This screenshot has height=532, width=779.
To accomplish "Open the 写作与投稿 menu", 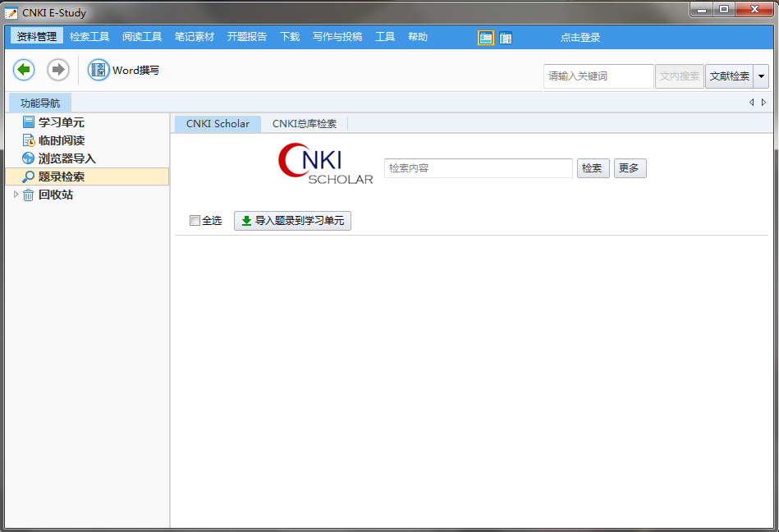I will 337,37.
